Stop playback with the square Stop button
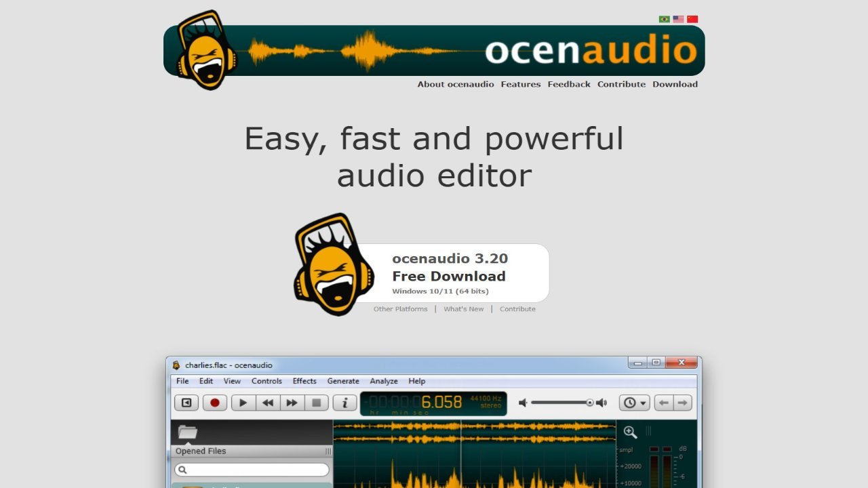The width and height of the screenshot is (868, 488). (317, 403)
